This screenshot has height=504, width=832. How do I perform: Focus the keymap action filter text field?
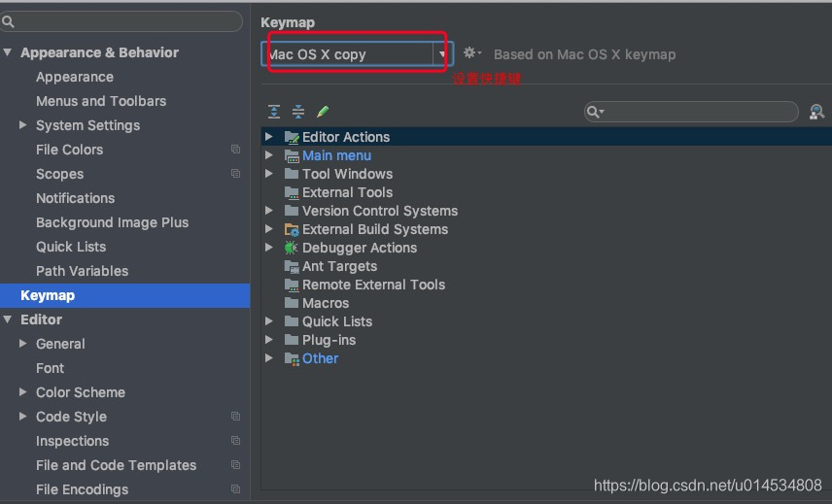pos(700,113)
